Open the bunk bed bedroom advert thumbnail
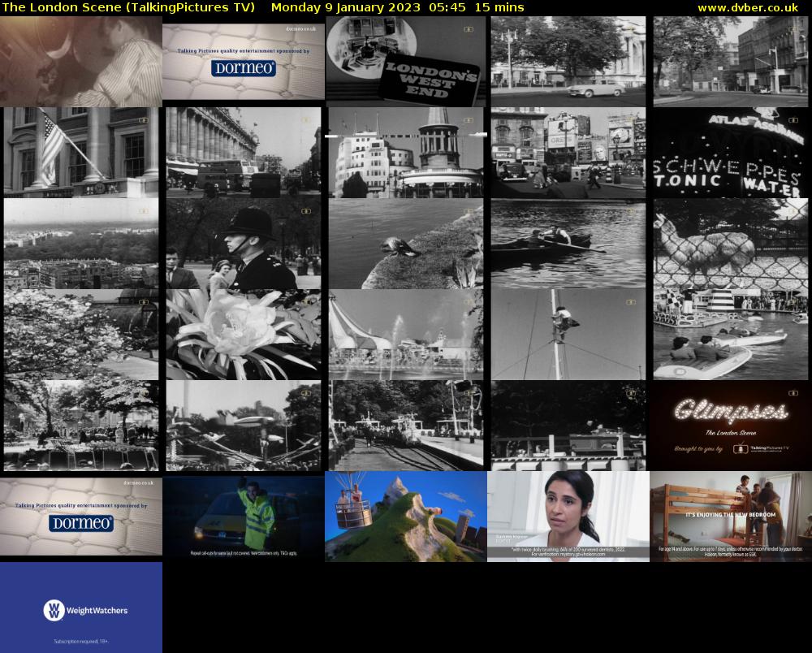This screenshot has width=812, height=653. (x=730, y=517)
